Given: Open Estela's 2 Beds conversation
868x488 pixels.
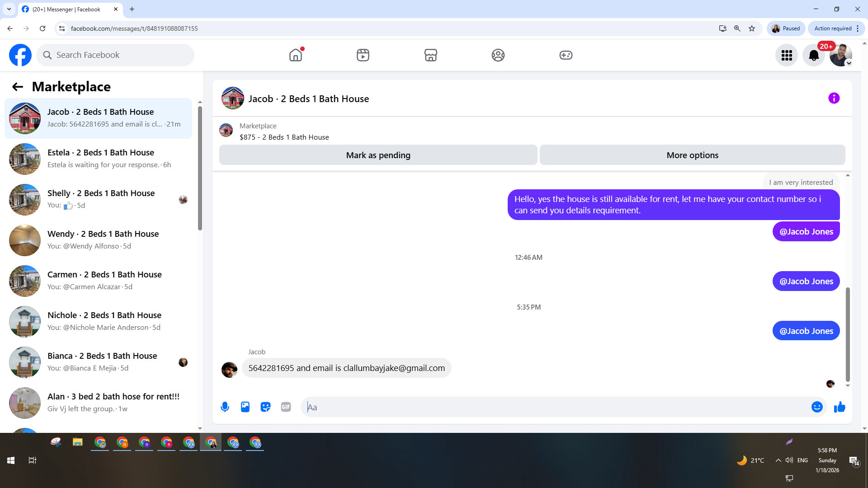Looking at the screenshot, I should pos(100,159).
